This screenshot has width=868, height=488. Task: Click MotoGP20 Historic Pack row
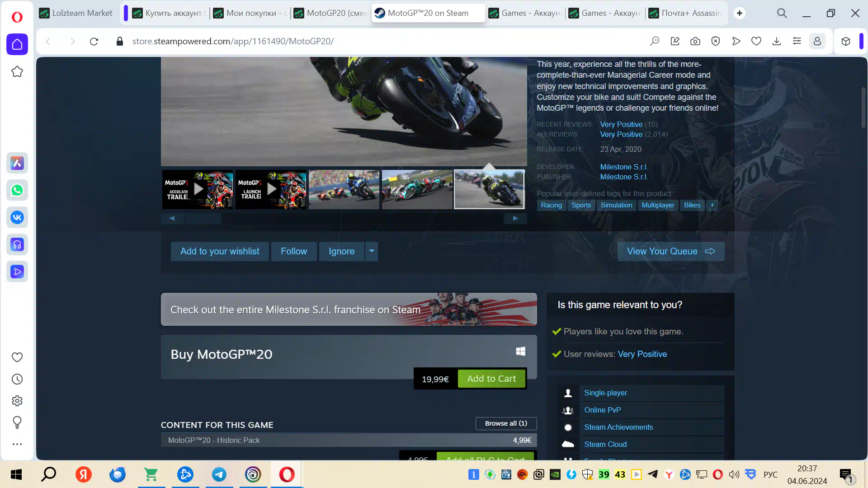click(x=349, y=440)
